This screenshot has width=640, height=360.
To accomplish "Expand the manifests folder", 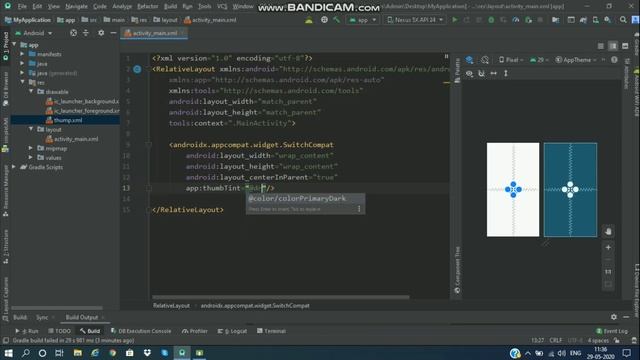I will click(22, 54).
